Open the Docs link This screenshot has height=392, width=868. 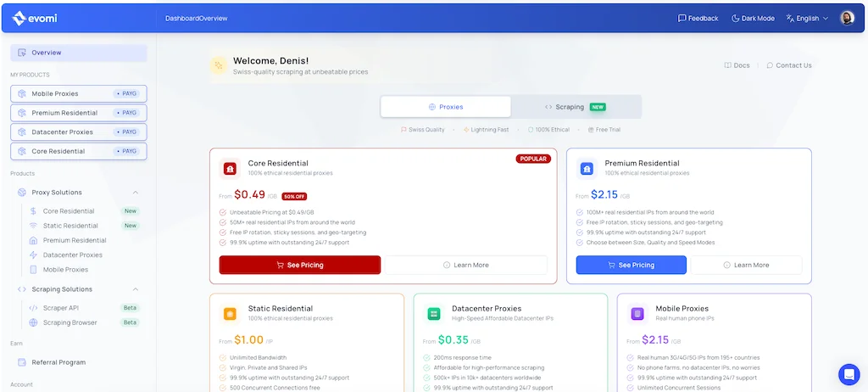pyautogui.click(x=737, y=65)
